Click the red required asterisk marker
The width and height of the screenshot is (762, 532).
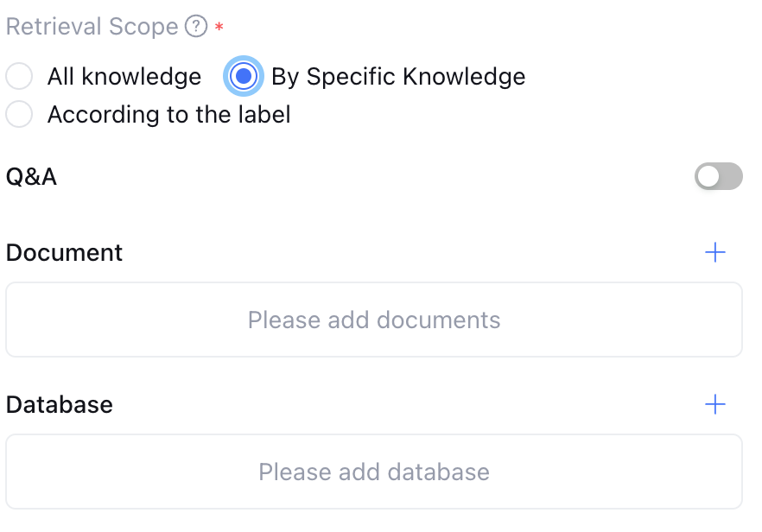(x=219, y=28)
